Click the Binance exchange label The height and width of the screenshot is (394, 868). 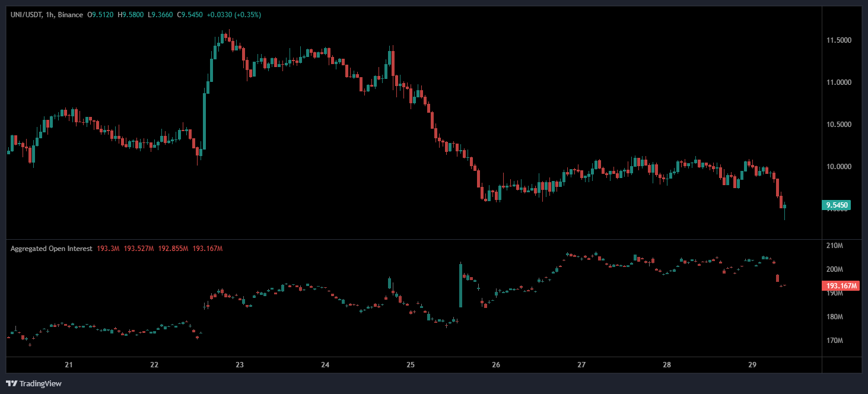(71, 14)
